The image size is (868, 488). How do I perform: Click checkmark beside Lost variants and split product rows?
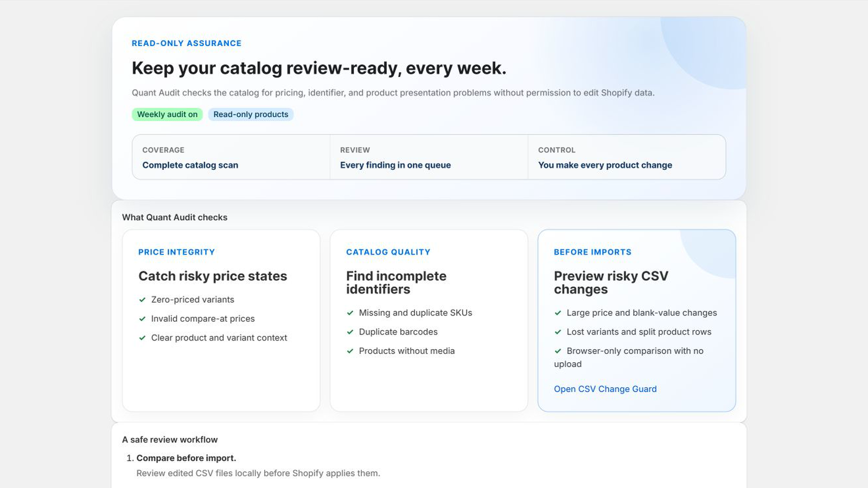[558, 332]
